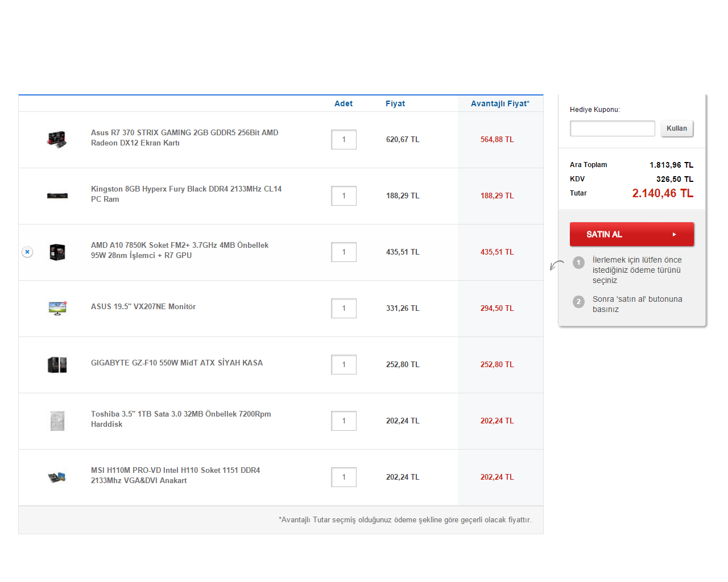The image size is (728, 582).
Task: Select the Avantajlı Fiyat column header
Action: tap(500, 103)
